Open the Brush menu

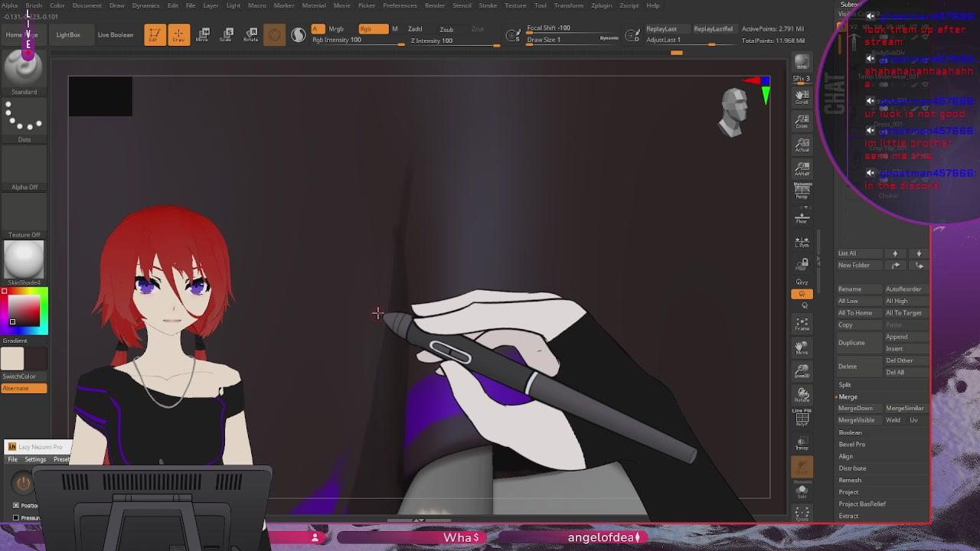34,5
